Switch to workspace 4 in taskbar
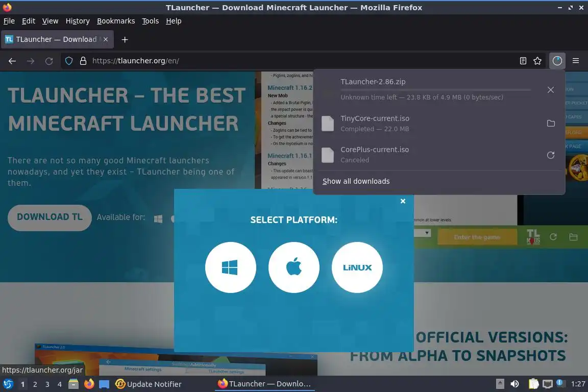This screenshot has height=392, width=588. click(x=59, y=384)
